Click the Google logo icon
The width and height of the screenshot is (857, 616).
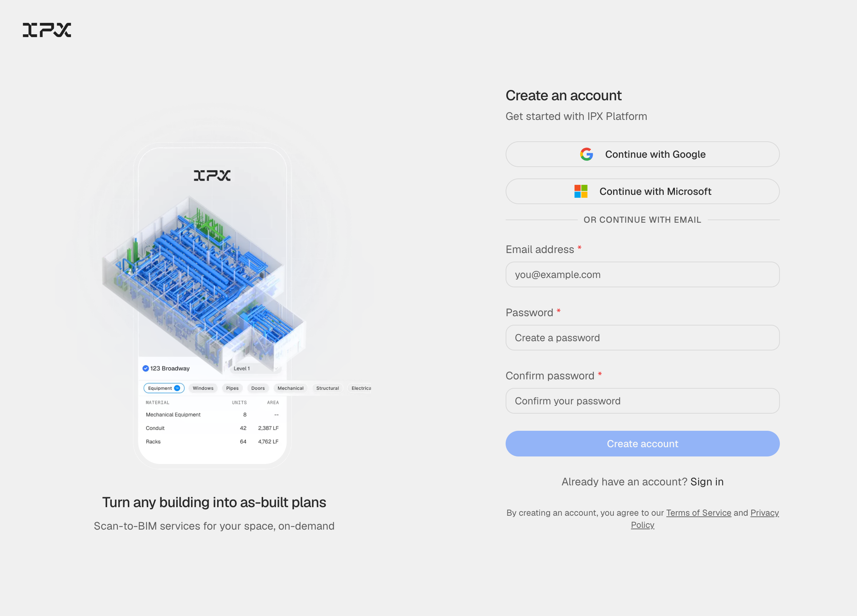tap(586, 154)
